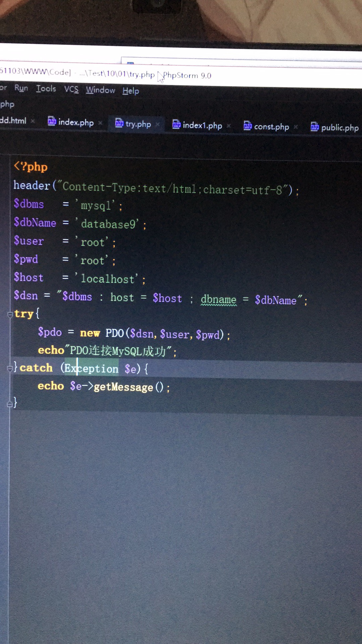The width and height of the screenshot is (362, 644).
Task: Click the PHP file icon on index.php tab
Action: pos(52,121)
